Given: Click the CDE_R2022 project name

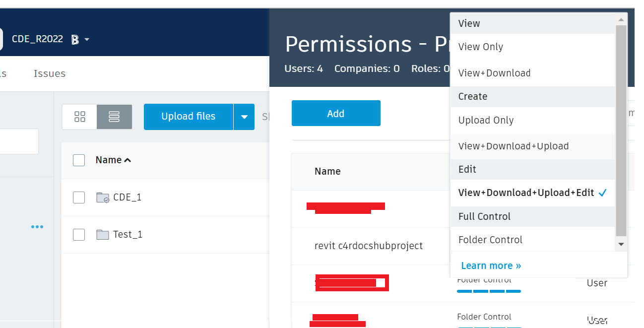Looking at the screenshot, I should (38, 39).
